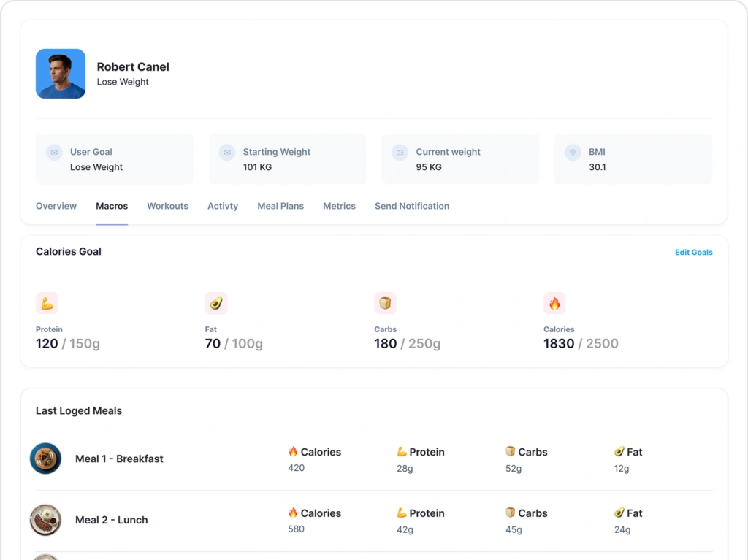Screen dimensions: 748x560
Task: Click the Protein muscle icon in Calories Goal
Action: [47, 303]
